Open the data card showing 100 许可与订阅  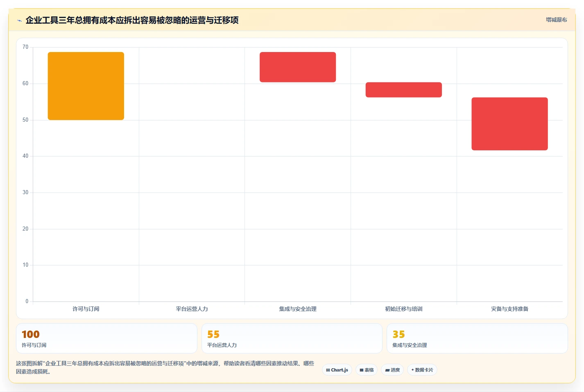point(106,338)
